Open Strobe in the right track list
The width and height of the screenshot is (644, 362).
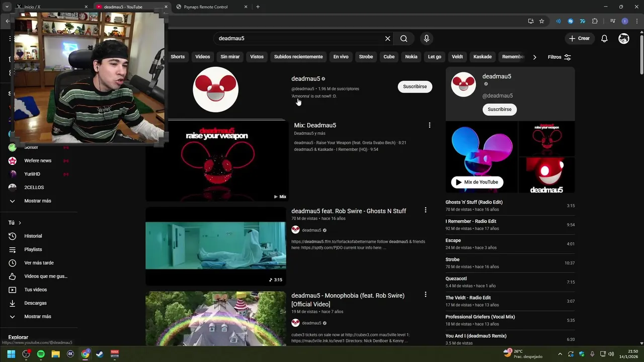click(510, 263)
